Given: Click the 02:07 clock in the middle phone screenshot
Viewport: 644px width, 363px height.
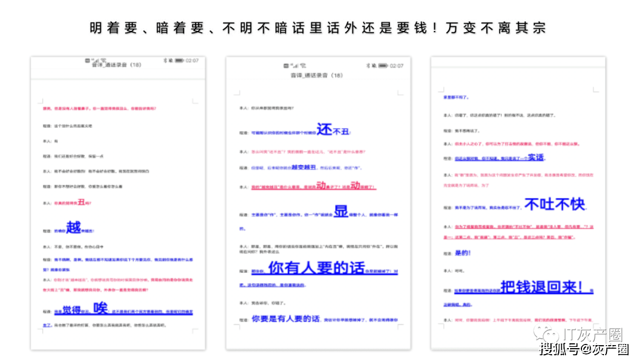Looking at the screenshot, I should pyautogui.click(x=397, y=66).
